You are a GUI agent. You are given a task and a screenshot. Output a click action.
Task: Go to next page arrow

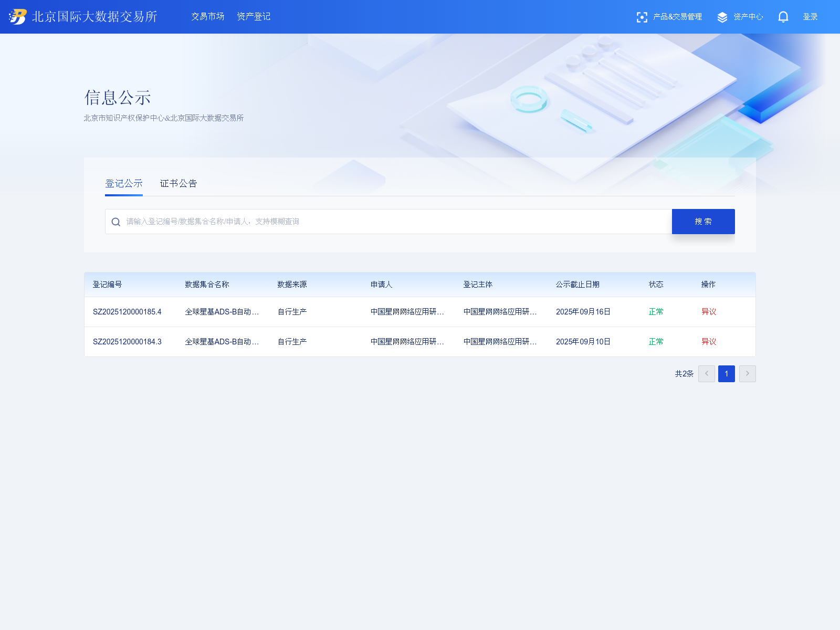point(748,374)
